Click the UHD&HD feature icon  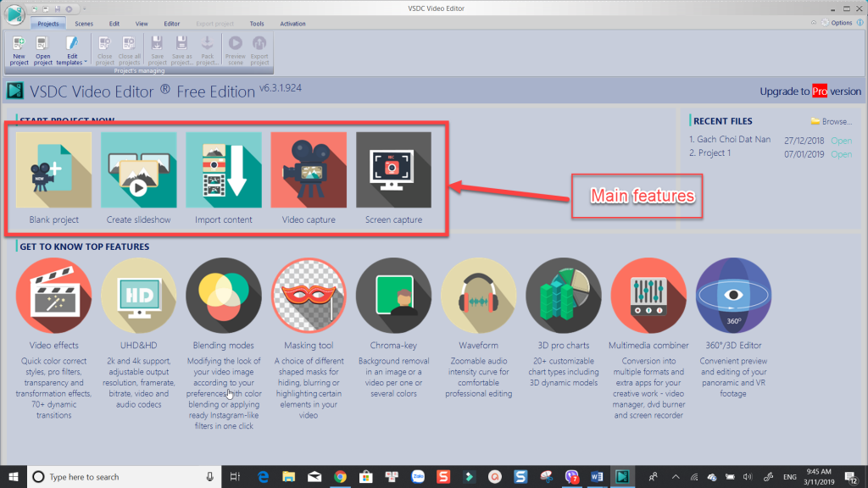[x=138, y=296]
